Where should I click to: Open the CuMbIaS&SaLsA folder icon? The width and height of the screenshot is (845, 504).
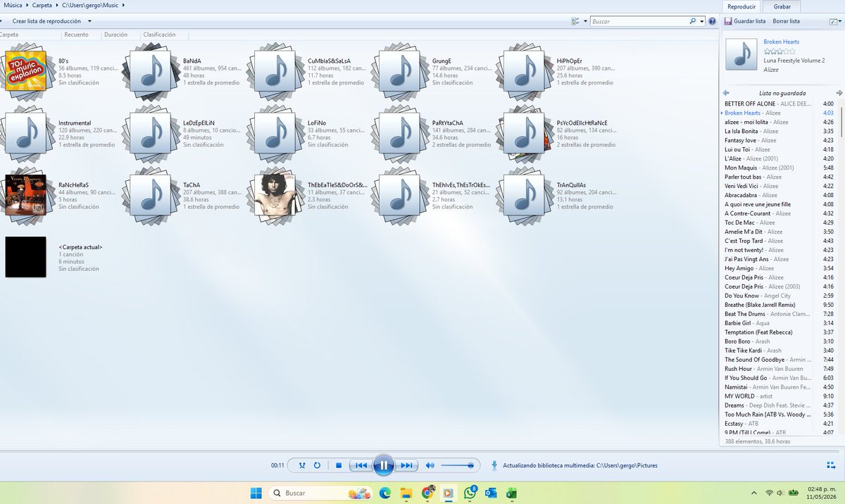(275, 71)
